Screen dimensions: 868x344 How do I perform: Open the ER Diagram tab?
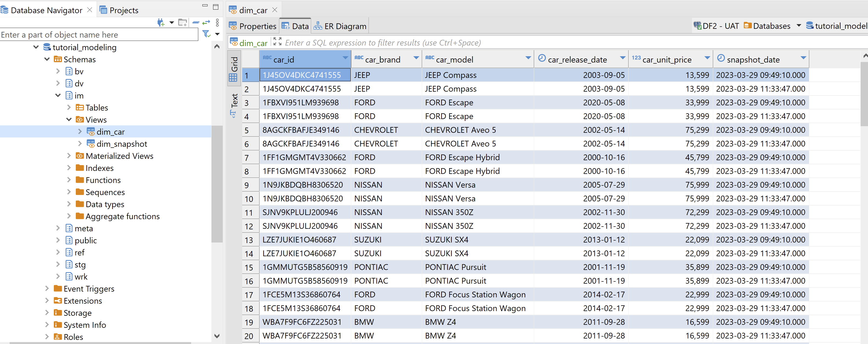click(340, 26)
